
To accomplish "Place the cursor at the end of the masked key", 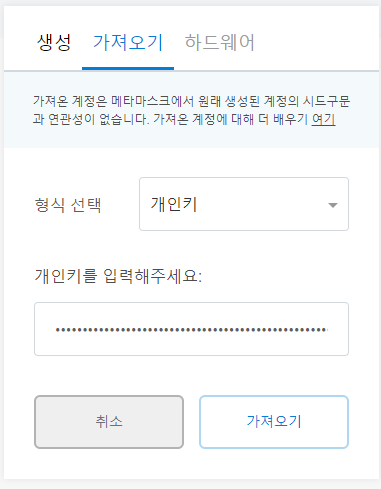I will click(x=329, y=330).
